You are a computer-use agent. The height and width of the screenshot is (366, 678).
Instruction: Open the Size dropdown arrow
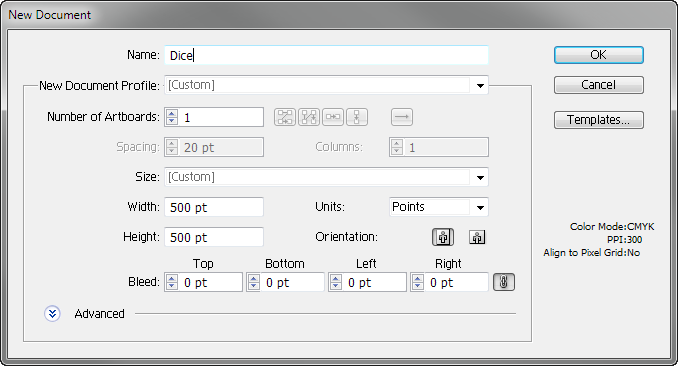[480, 177]
